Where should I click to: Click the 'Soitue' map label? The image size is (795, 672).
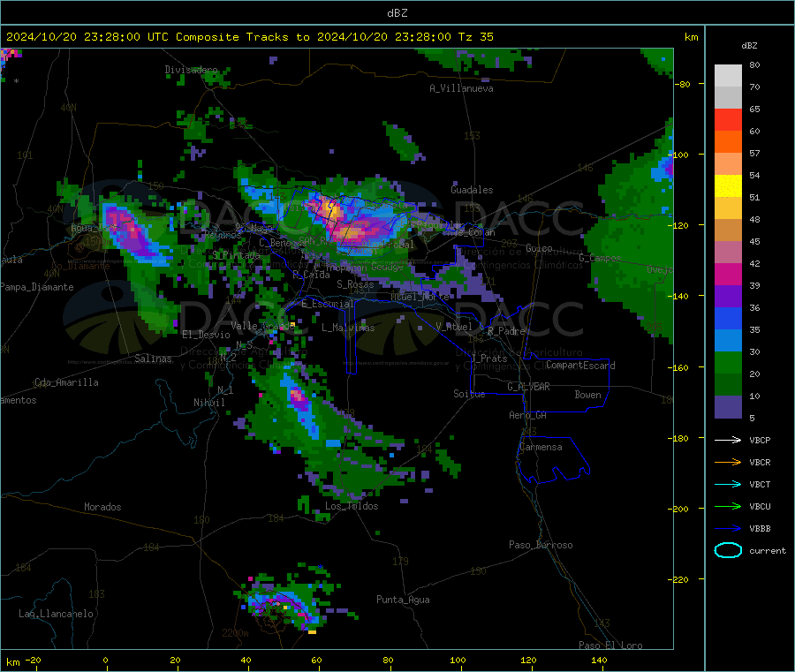point(469,393)
